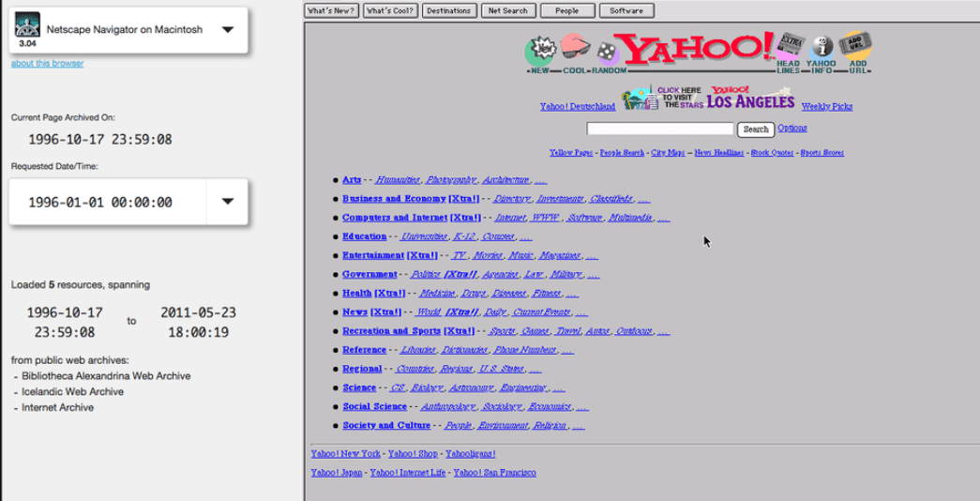The height and width of the screenshot is (501, 980).
Task: Click the Internet Archive list entry
Action: 57,407
